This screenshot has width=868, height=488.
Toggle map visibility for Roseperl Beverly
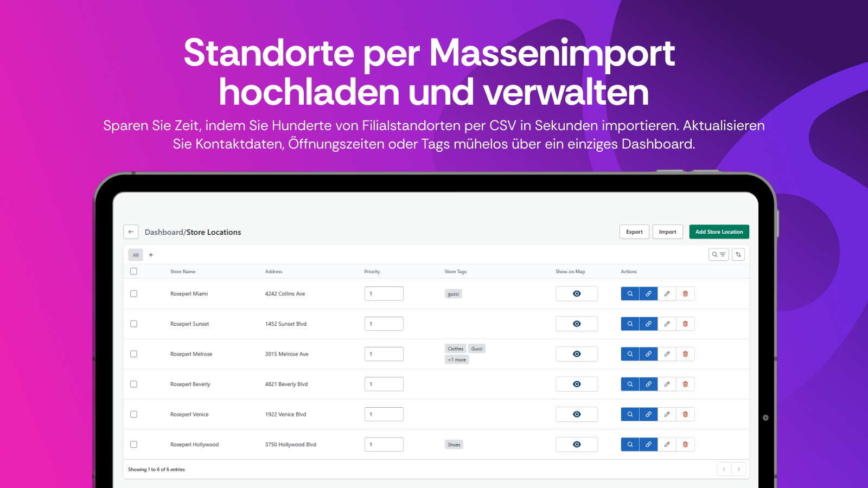577,384
